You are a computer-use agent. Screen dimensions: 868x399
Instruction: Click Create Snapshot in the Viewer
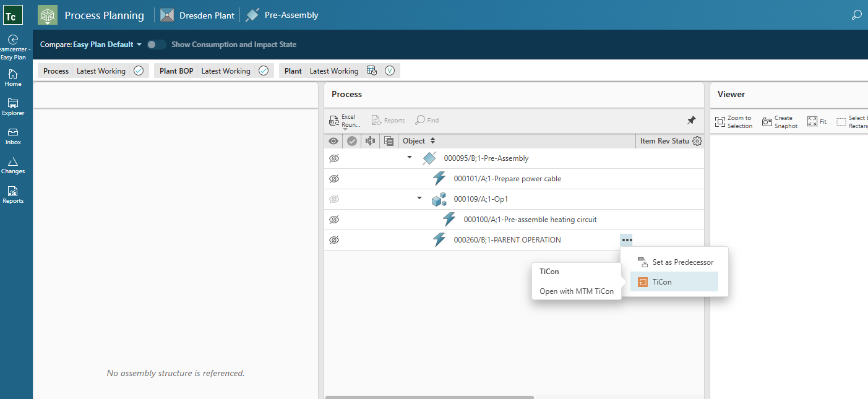click(780, 122)
